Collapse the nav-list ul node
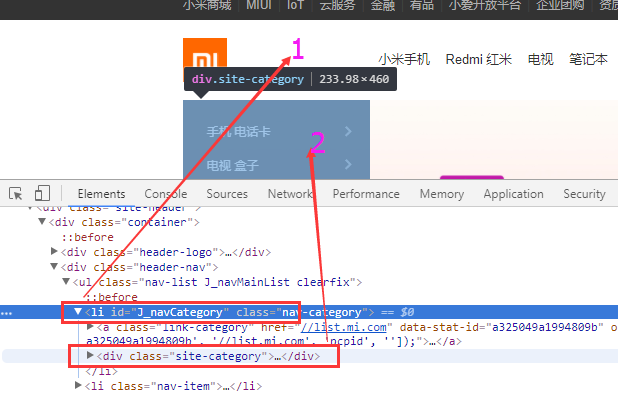The height and width of the screenshot is (393, 618). [x=66, y=281]
